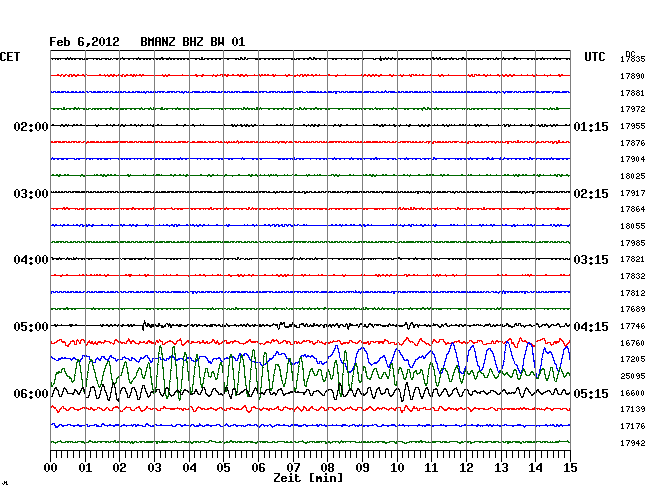Click the UTC time label '05:15'
Viewport: 650px width, 494px height.
click(x=591, y=393)
